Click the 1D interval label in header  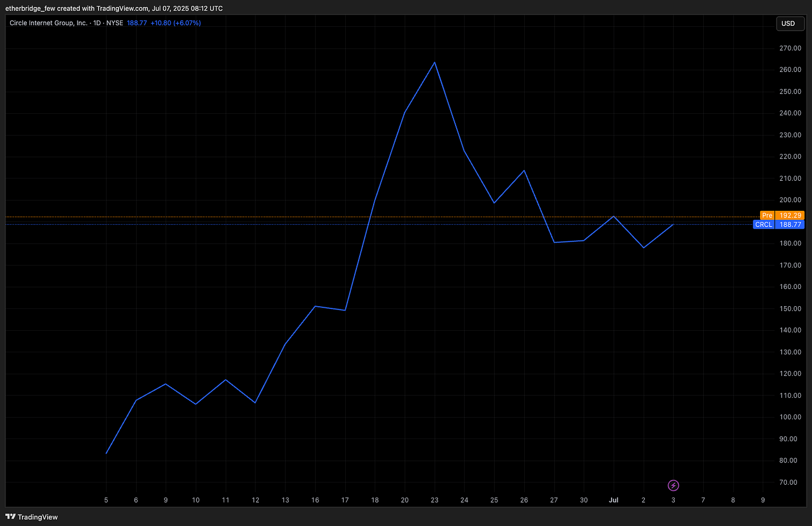coord(98,23)
